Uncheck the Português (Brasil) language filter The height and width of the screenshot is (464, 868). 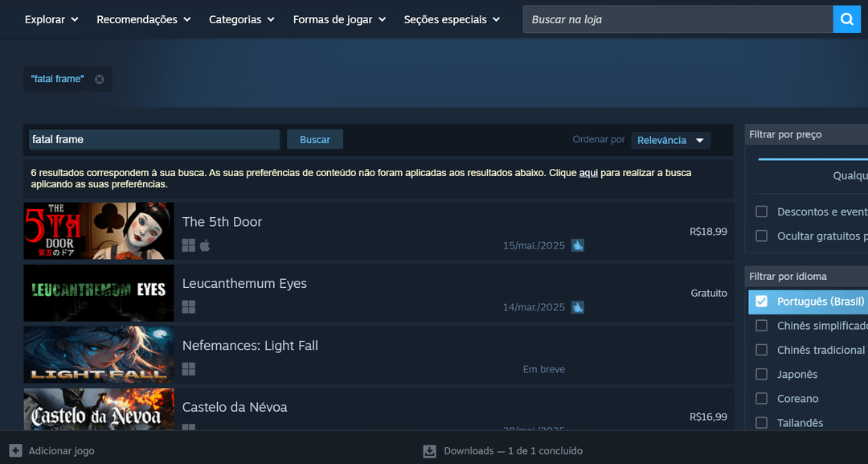[x=762, y=302]
